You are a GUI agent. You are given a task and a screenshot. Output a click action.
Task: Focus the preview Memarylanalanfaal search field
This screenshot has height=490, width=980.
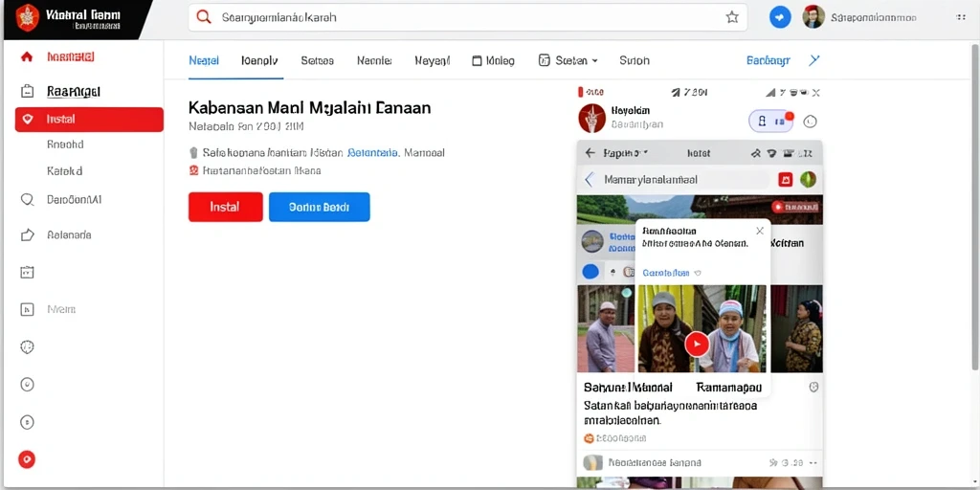coord(682,180)
